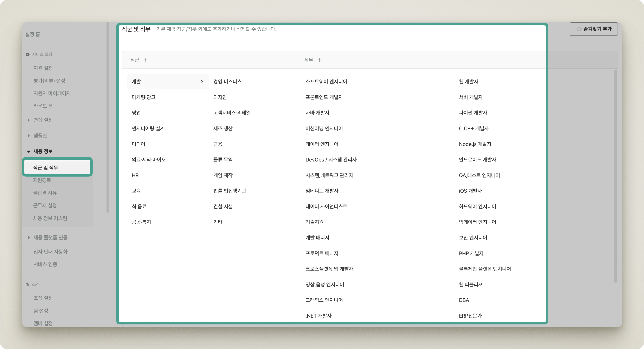
Task: Open 지원자 마이페이지 in sidebar
Action: click(52, 93)
